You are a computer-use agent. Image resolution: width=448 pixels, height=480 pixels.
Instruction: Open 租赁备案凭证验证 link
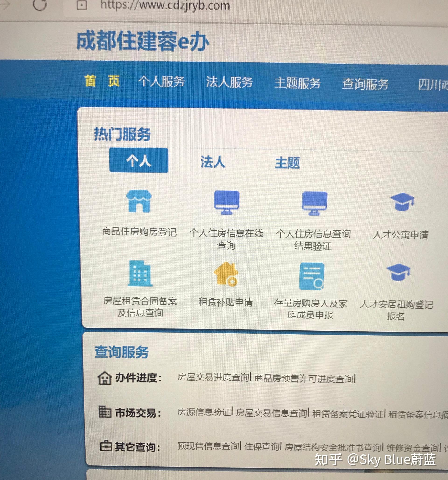click(348, 414)
